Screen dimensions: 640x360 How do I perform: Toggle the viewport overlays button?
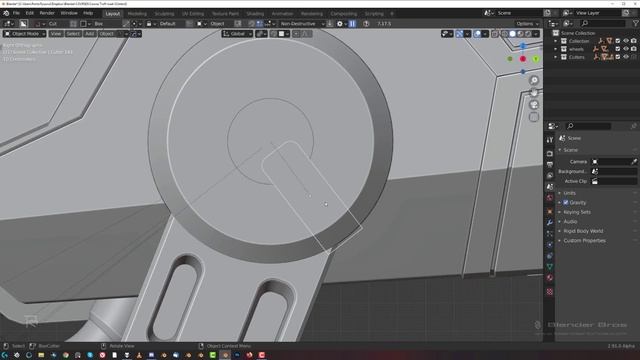point(477,33)
